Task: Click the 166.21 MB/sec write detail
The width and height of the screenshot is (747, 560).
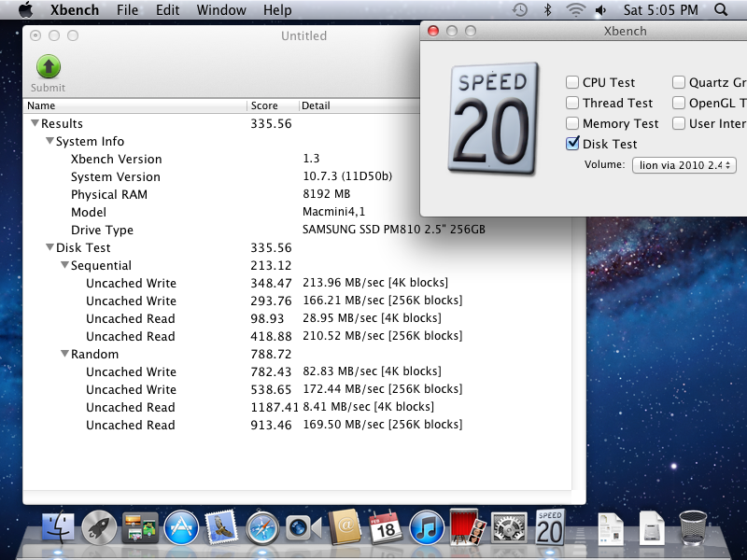Action: pos(383,300)
